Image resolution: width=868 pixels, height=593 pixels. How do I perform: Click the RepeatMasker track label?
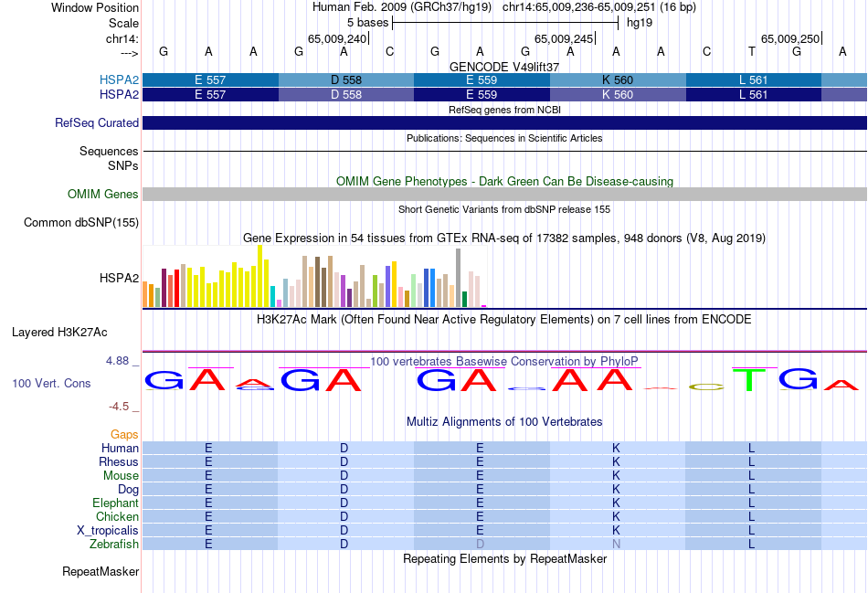coord(101,571)
